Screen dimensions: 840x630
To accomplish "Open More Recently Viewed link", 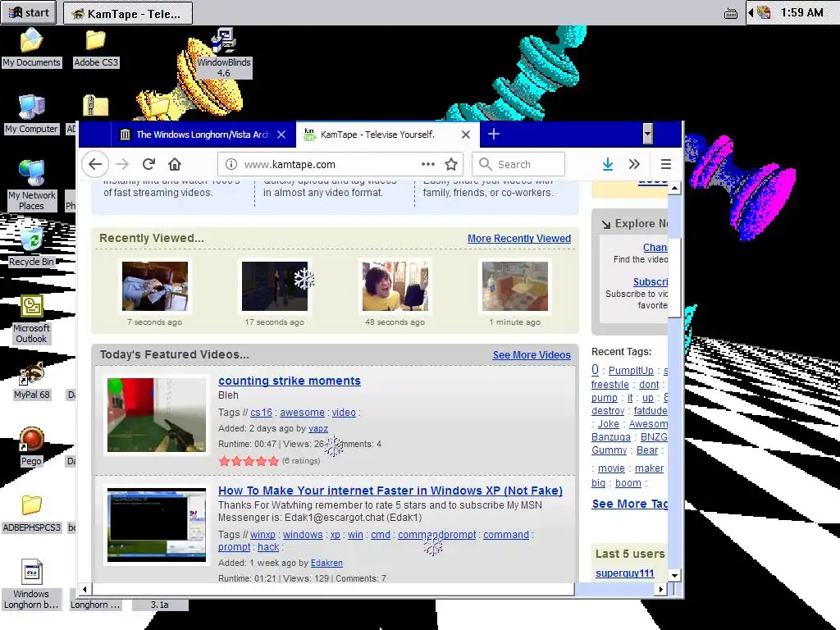I will pyautogui.click(x=519, y=239).
